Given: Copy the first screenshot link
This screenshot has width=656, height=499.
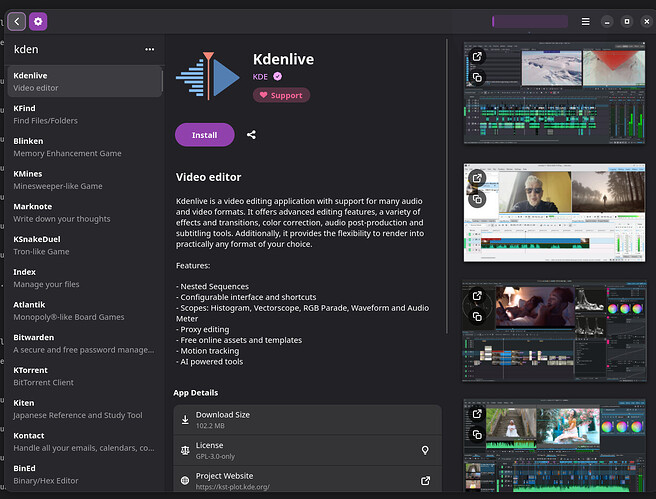Looking at the screenshot, I should pyautogui.click(x=477, y=77).
